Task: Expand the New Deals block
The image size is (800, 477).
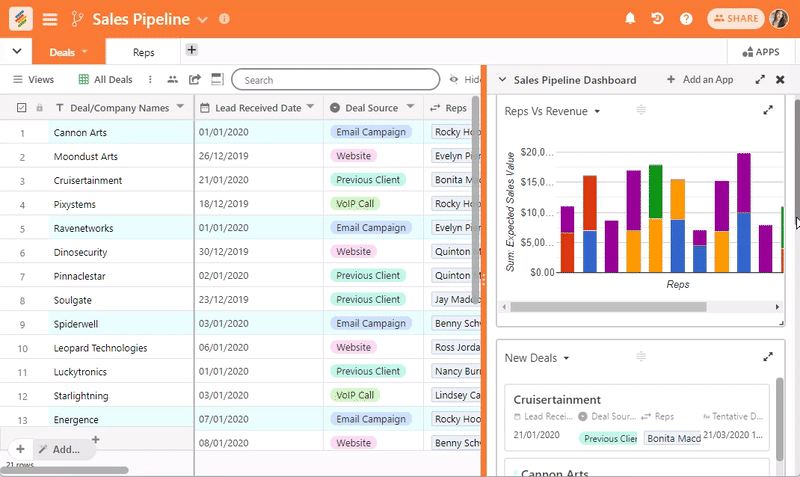Action: point(768,357)
